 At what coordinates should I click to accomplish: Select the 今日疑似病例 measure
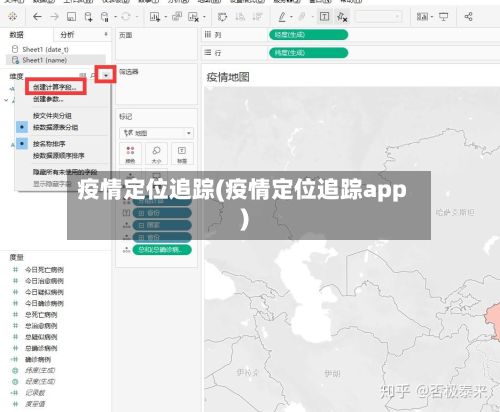click(x=44, y=292)
